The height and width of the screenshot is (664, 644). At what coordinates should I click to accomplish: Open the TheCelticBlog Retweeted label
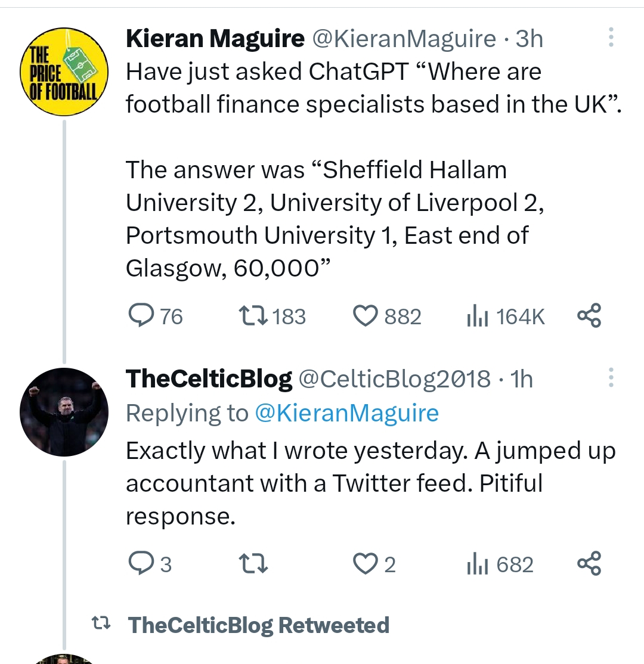click(258, 625)
